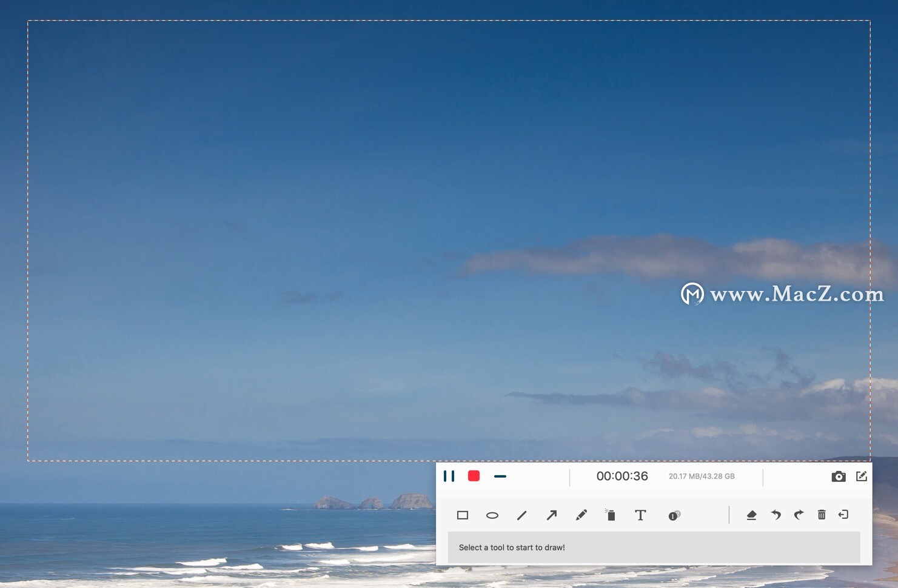Select the numbered Callout tool
This screenshot has height=588, width=898.
click(x=674, y=515)
